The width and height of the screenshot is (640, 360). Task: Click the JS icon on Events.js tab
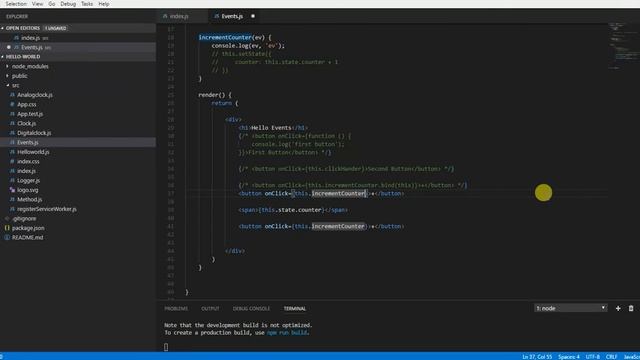click(x=216, y=16)
